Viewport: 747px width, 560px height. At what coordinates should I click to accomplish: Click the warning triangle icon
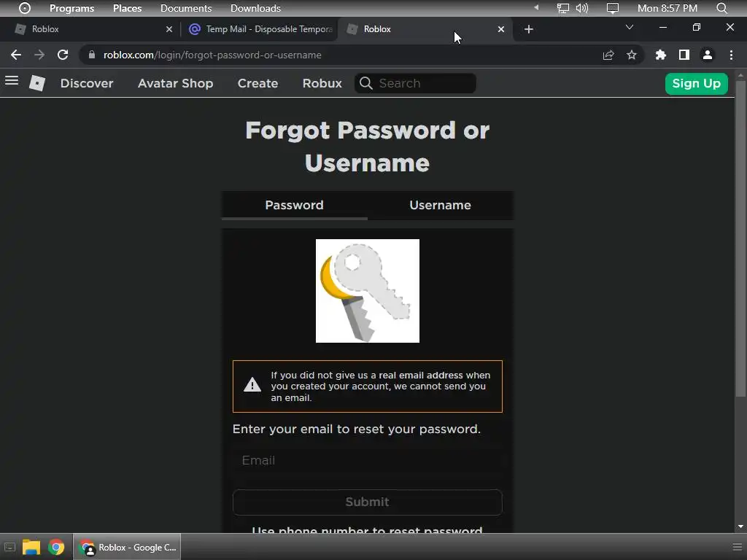tap(252, 385)
